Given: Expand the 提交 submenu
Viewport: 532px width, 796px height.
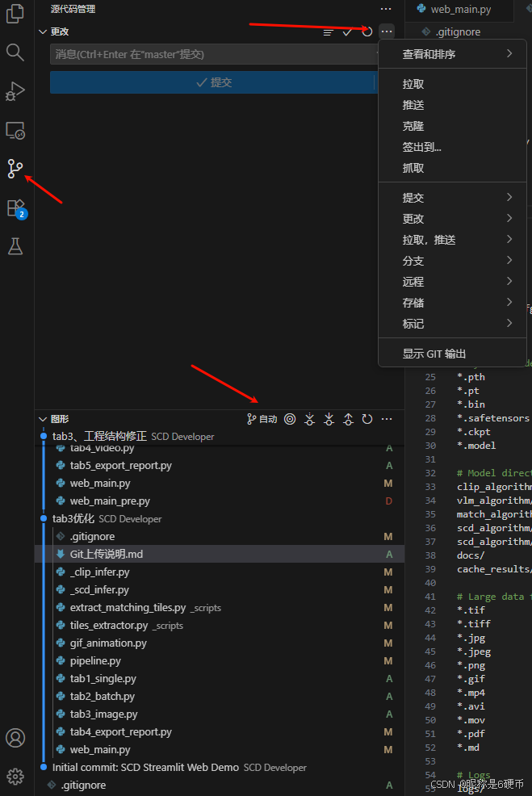Looking at the screenshot, I should click(x=452, y=198).
